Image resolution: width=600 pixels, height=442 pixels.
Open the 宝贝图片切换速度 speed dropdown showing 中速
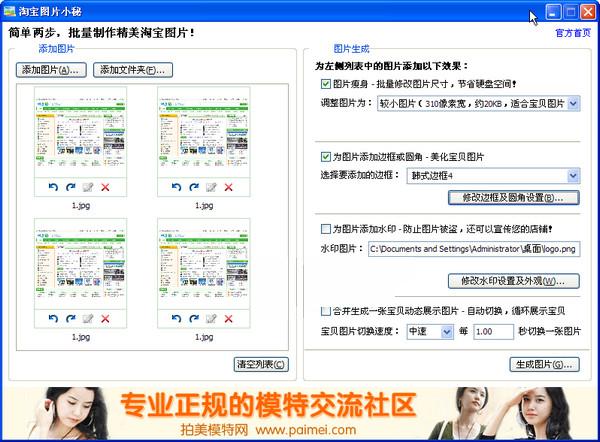point(430,331)
